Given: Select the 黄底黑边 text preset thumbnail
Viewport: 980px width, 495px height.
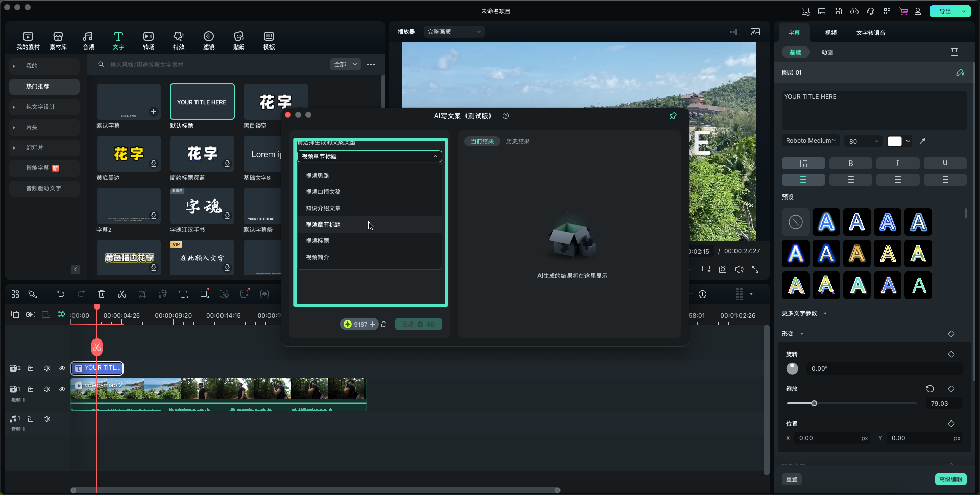Looking at the screenshot, I should point(129,153).
